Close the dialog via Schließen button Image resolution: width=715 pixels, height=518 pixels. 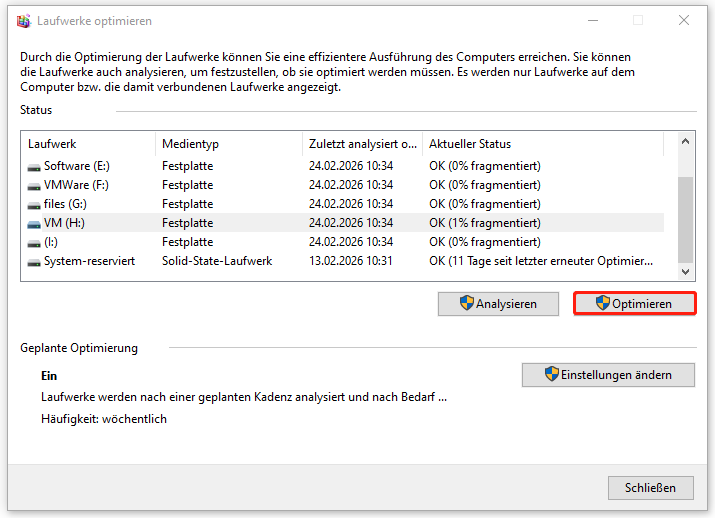click(651, 488)
